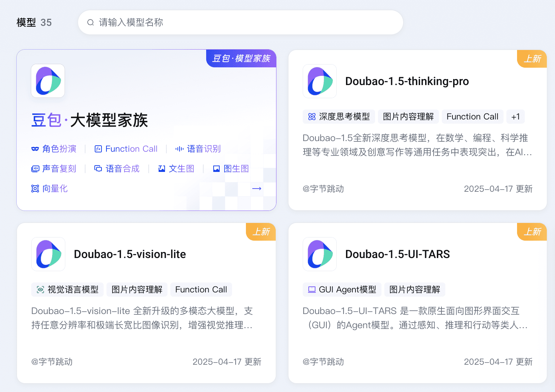Click 图片内容理解 tag on UI-TARS card
555x392 pixels.
[415, 290]
